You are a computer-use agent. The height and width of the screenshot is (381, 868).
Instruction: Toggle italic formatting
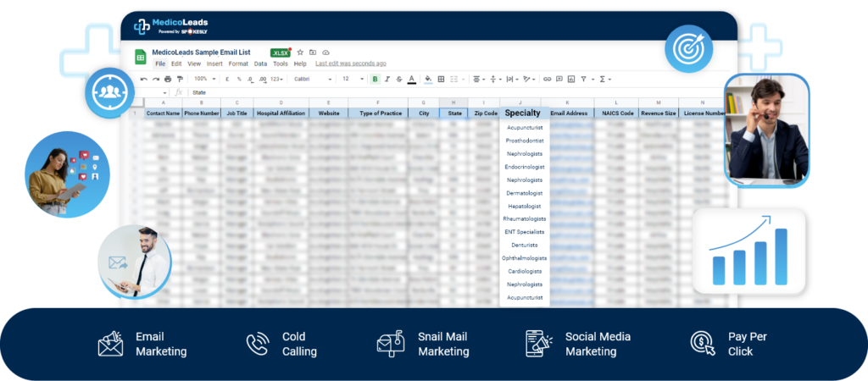387,79
